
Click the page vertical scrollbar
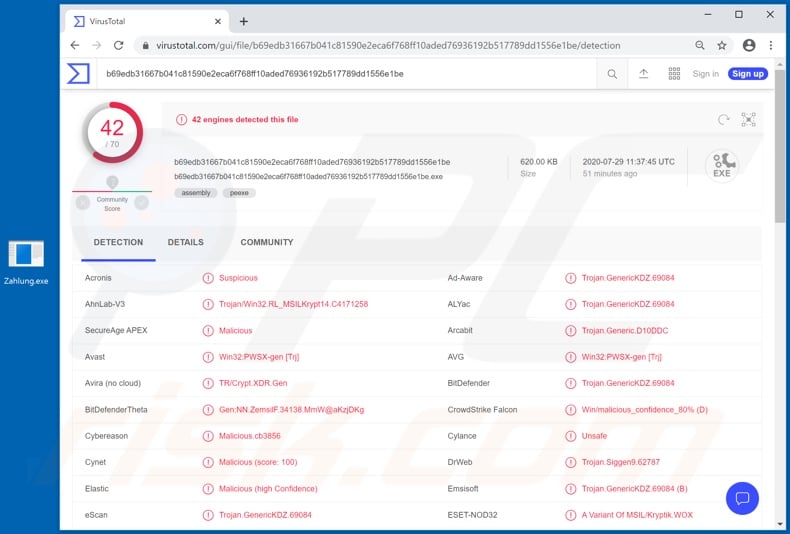click(x=780, y=146)
